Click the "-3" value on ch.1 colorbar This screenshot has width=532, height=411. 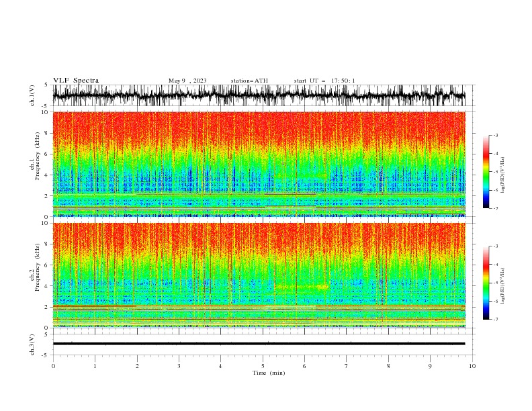(495, 135)
